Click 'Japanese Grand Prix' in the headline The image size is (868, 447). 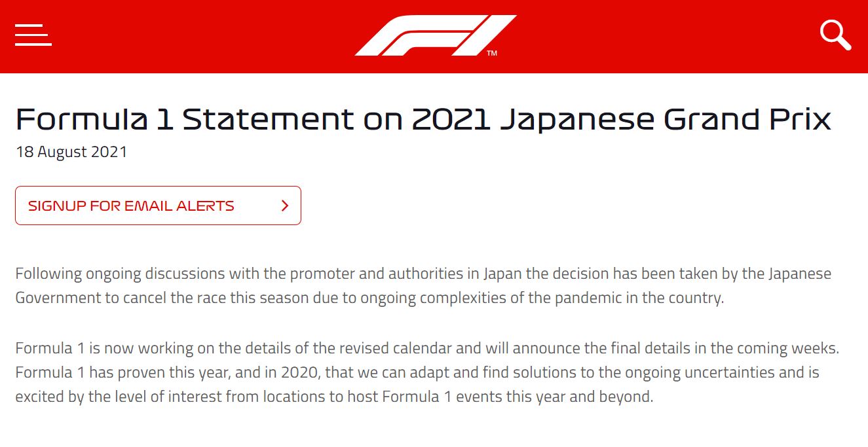click(x=666, y=120)
